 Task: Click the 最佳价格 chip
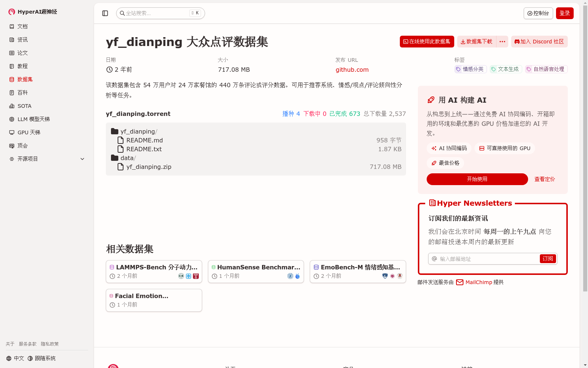[x=445, y=163]
